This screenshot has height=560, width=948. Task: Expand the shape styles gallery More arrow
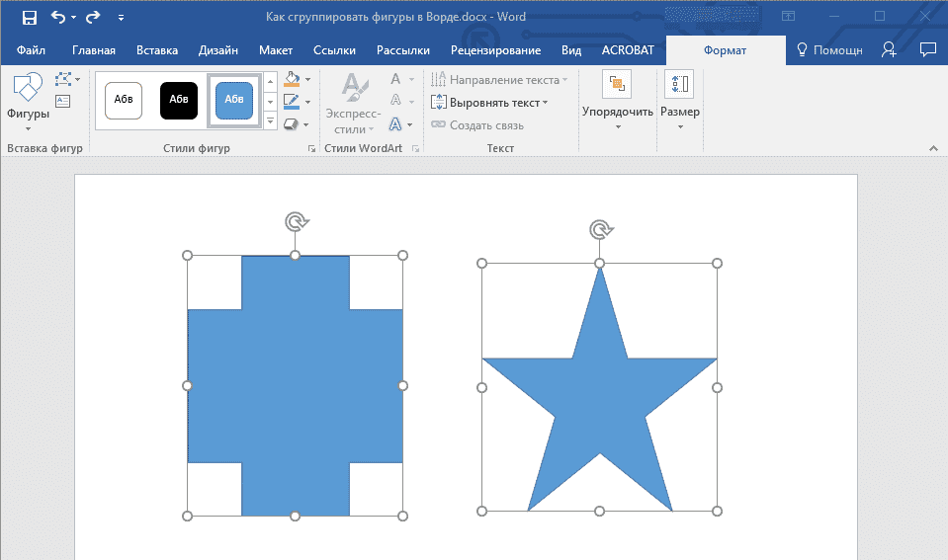[271, 121]
